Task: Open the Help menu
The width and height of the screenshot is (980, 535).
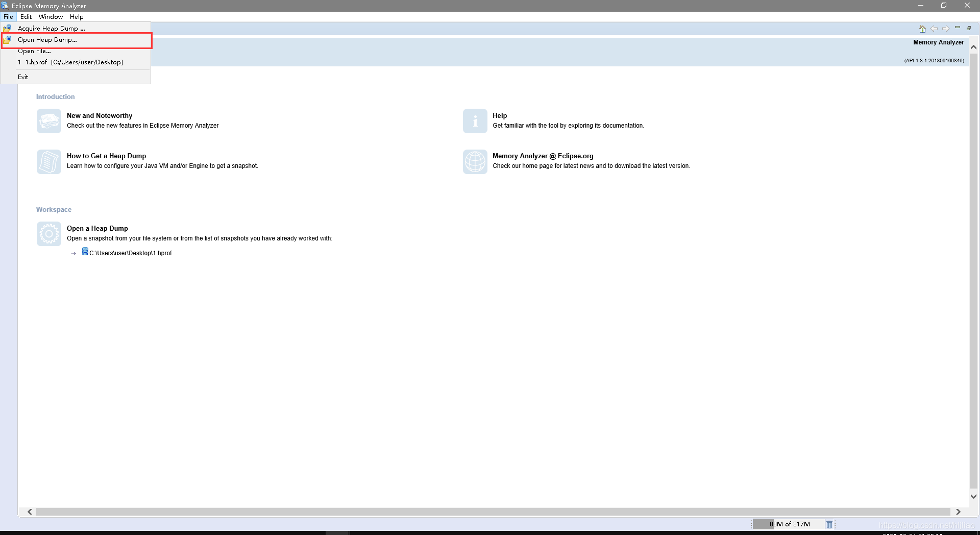Action: coord(77,17)
